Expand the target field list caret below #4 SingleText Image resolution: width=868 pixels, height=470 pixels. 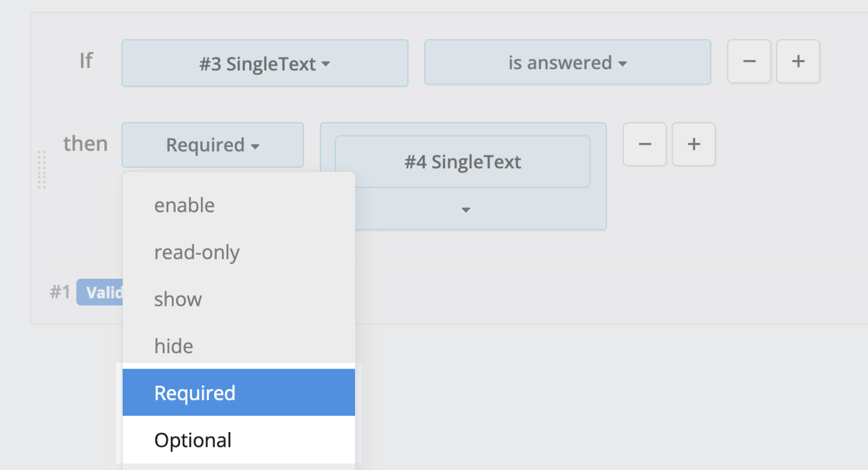click(466, 210)
